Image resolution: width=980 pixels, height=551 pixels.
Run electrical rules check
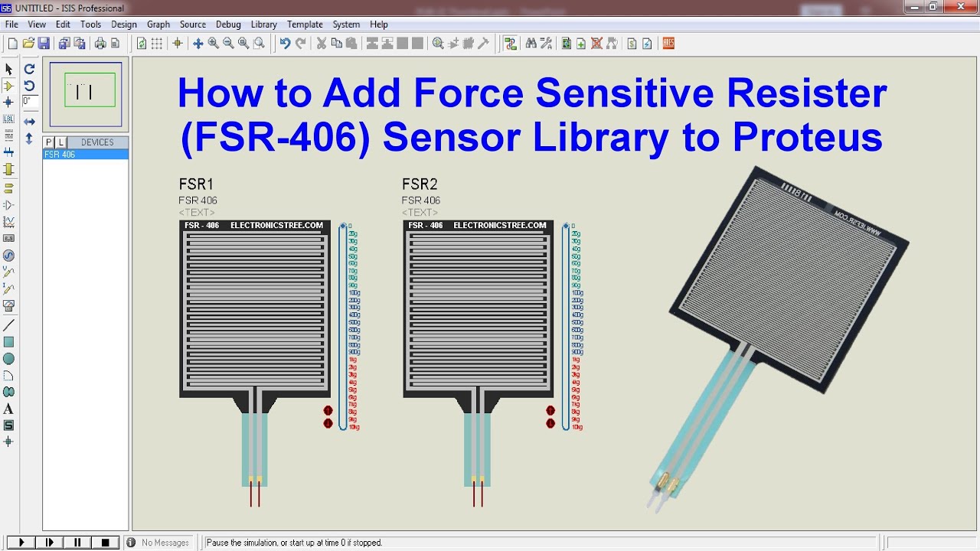(647, 44)
